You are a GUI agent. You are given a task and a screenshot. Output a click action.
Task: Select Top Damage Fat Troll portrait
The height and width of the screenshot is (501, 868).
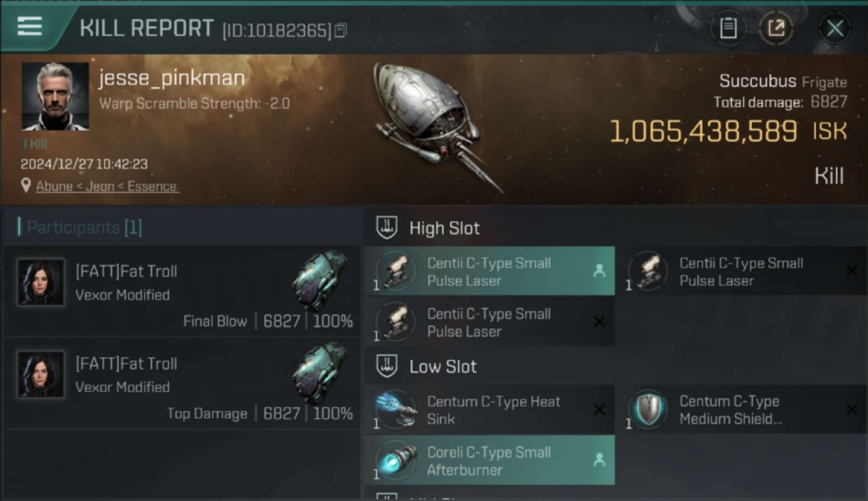[41, 374]
